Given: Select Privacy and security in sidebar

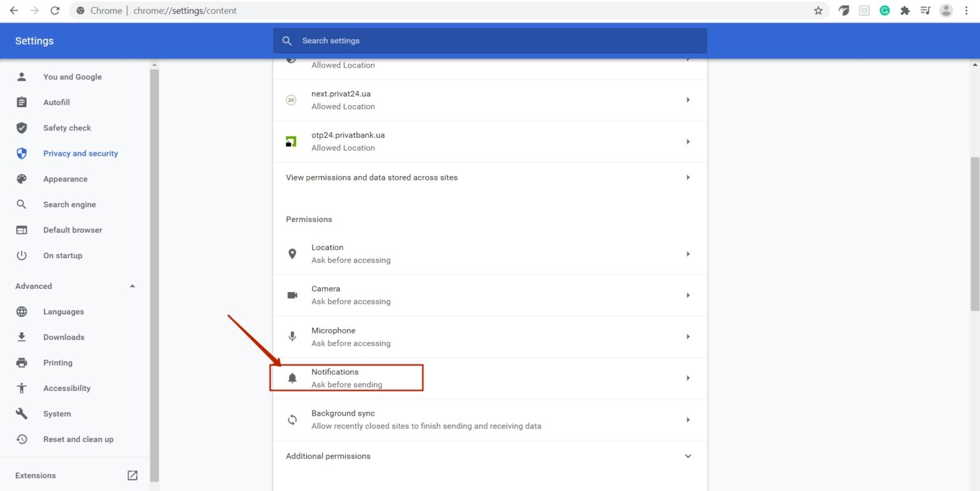Looking at the screenshot, I should click(x=80, y=154).
